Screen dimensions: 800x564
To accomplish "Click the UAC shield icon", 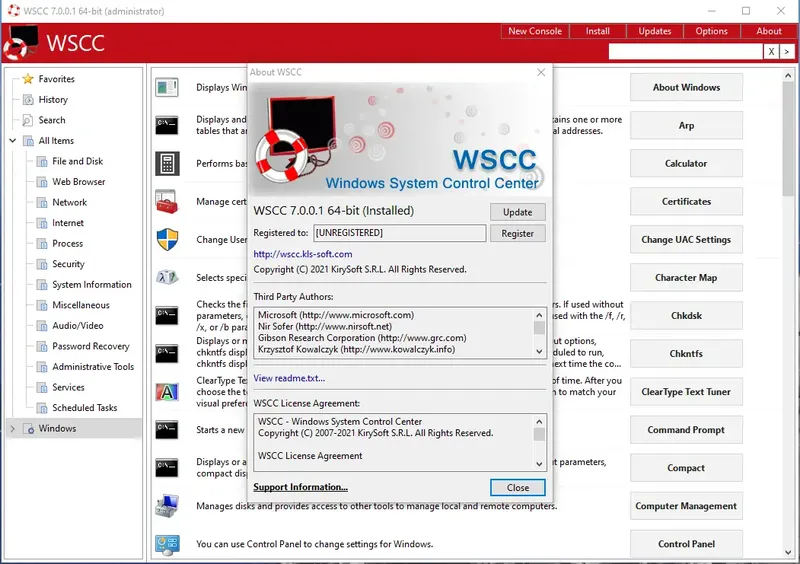I will pos(167,239).
